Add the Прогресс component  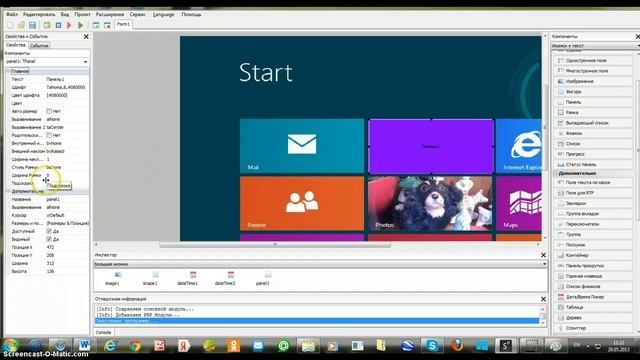[x=593, y=154]
